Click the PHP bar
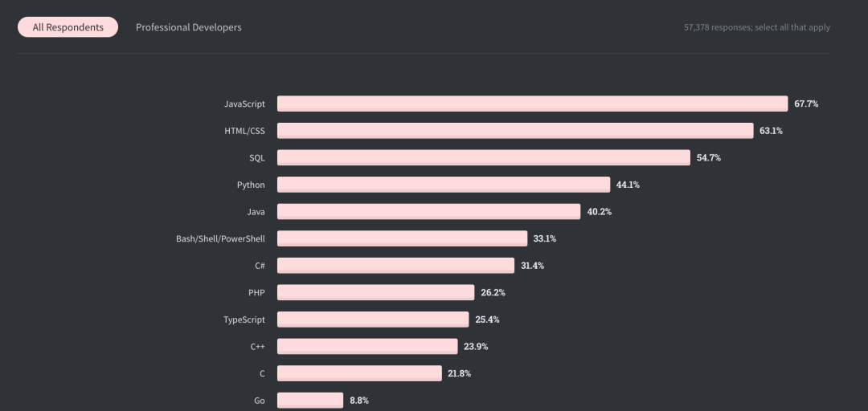 (376, 293)
